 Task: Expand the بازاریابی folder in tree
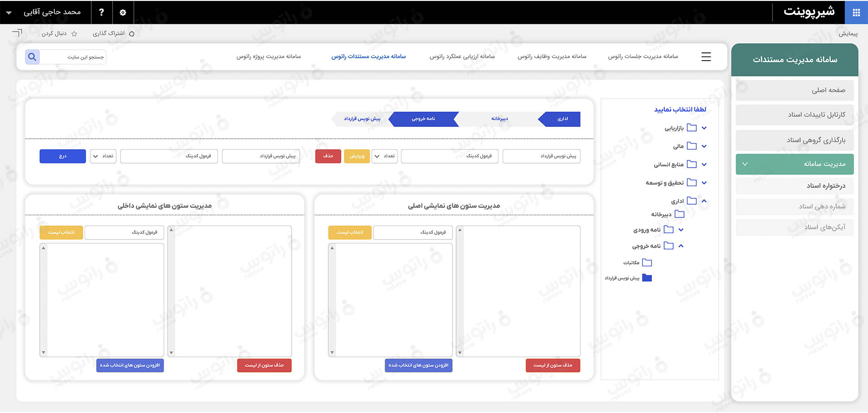704,128
